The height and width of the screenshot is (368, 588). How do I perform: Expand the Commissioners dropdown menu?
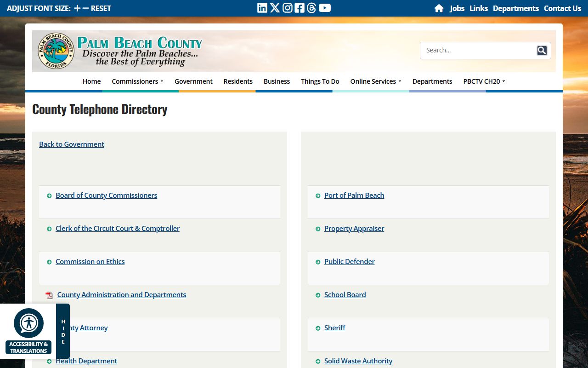click(x=137, y=81)
